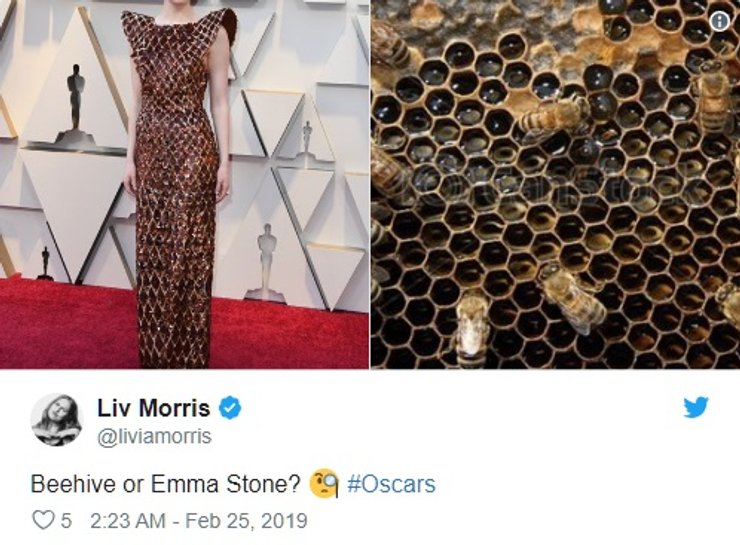The image size is (740, 545).
Task: Open the red carpet dress photo
Action: pyautogui.click(x=185, y=184)
